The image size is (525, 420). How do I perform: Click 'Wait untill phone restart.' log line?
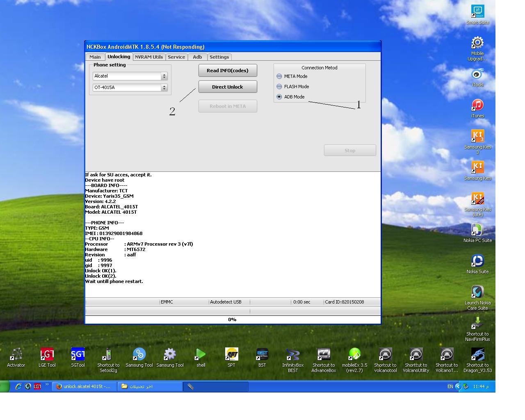[114, 281]
